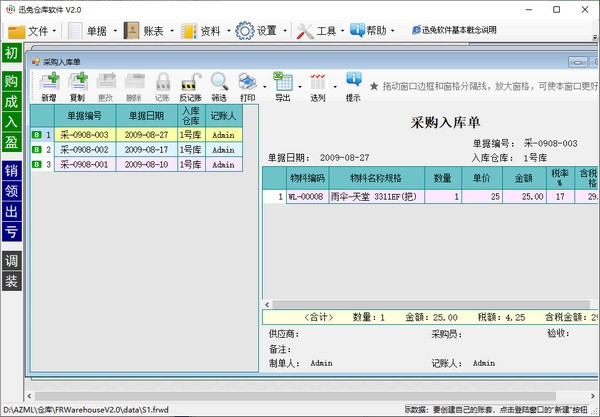Screen dimensions: 600x417
Task: Click the 入库仓库 column header
Action: [x=191, y=116]
